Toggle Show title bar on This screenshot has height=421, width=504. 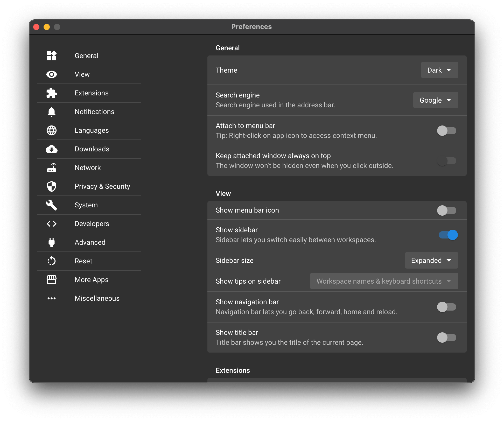tap(446, 338)
